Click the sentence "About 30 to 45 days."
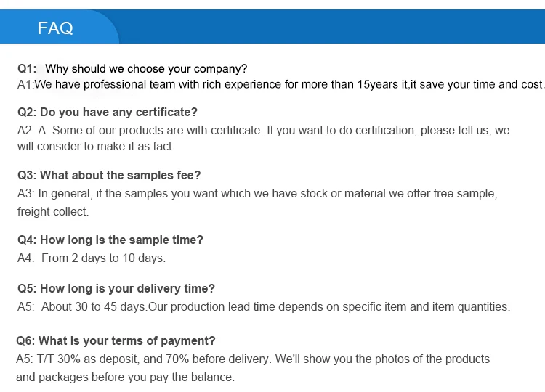 94,306
